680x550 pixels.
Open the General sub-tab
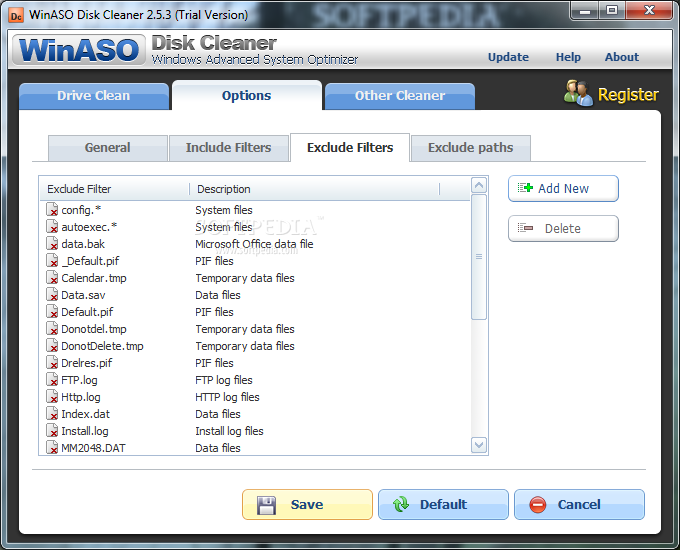[x=108, y=147]
